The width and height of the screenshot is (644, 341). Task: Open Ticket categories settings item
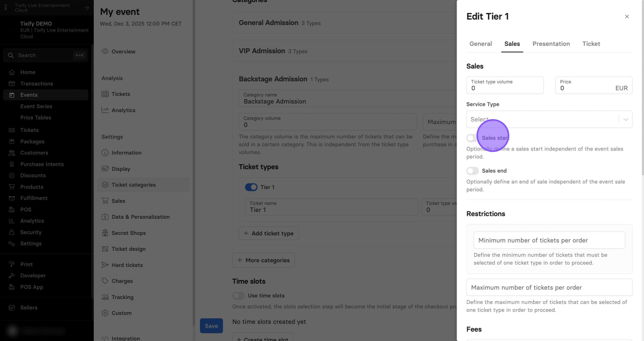tap(143, 185)
